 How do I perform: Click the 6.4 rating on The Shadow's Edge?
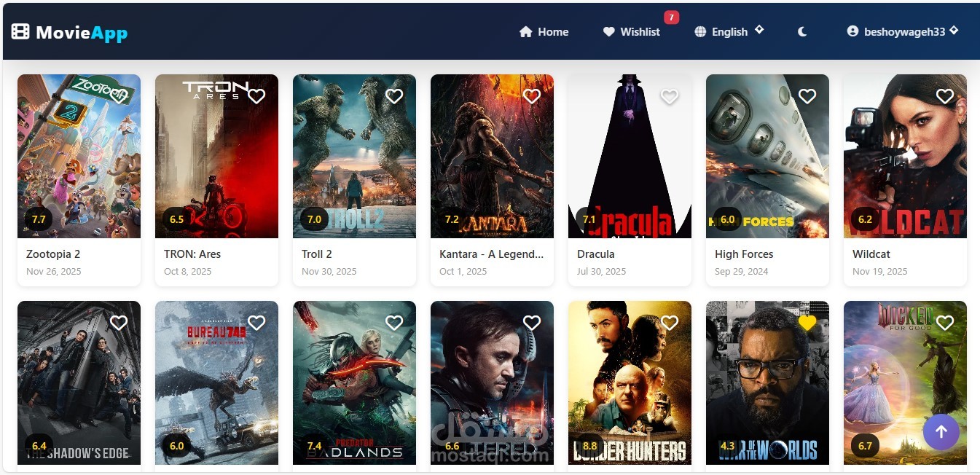point(39,446)
